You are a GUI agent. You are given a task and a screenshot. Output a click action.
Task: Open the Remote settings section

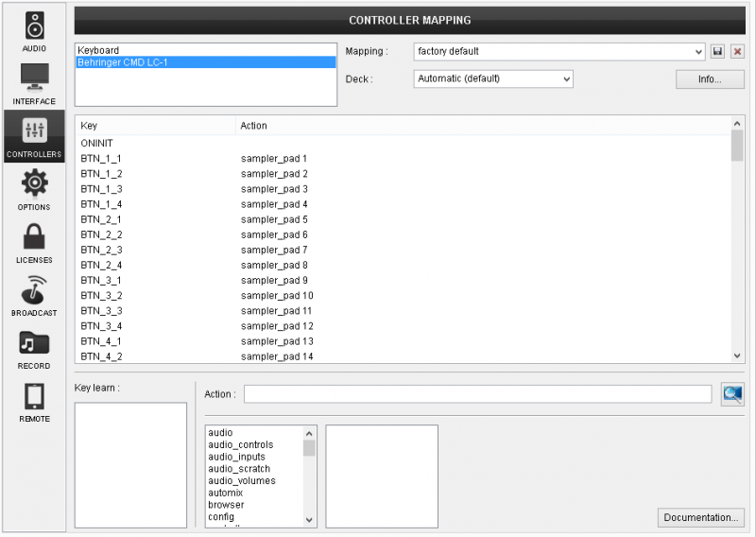tap(35, 401)
